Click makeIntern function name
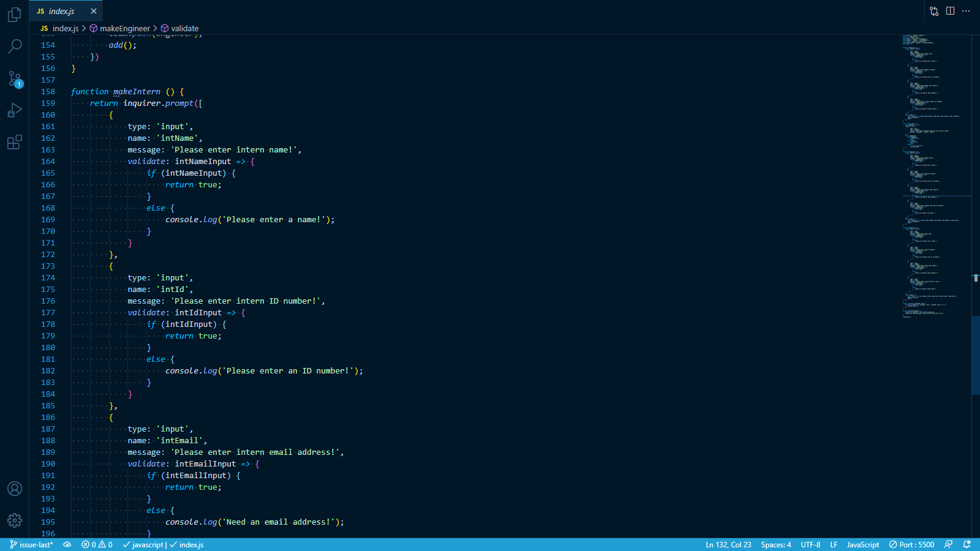The height and width of the screenshot is (551, 980). click(x=137, y=92)
